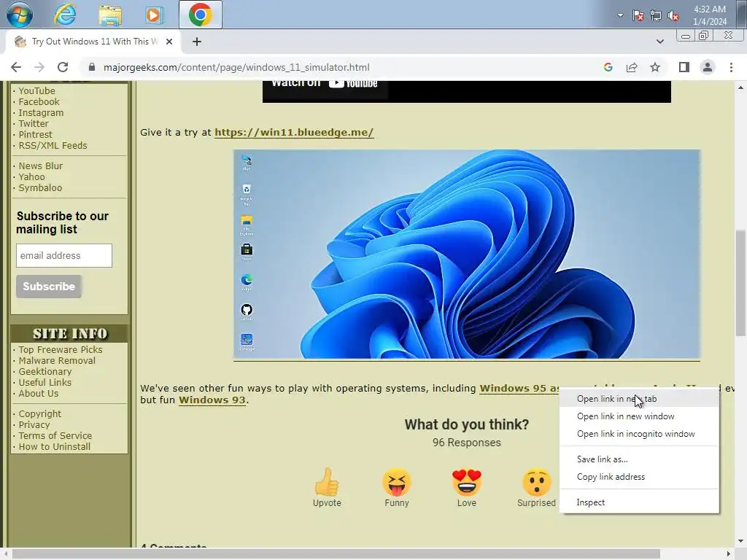Click the muted volume speaker tray icon
Screen dimensions: 747x560
673,16
